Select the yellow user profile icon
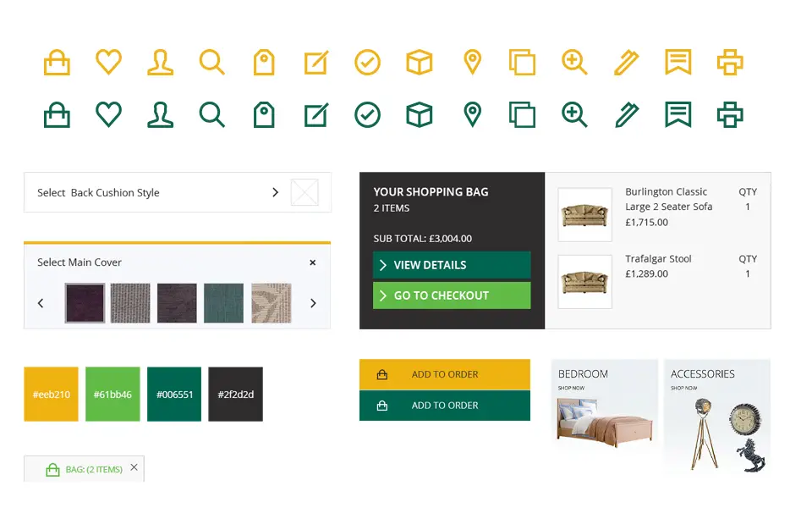 tap(160, 63)
